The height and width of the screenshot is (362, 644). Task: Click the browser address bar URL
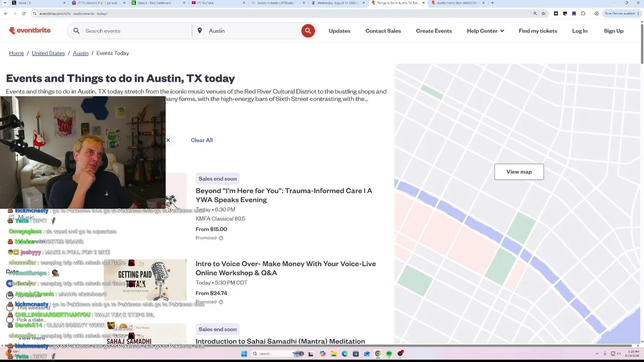point(73,14)
